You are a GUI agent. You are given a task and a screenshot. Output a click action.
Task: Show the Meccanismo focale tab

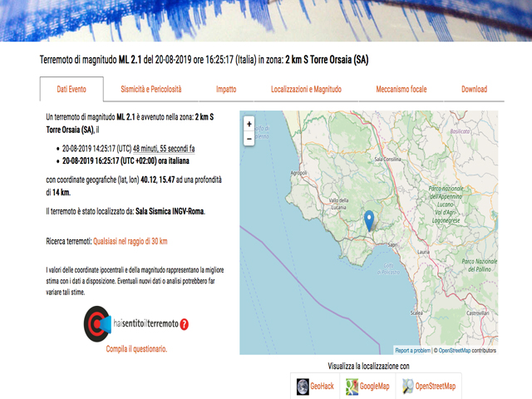coord(401,89)
